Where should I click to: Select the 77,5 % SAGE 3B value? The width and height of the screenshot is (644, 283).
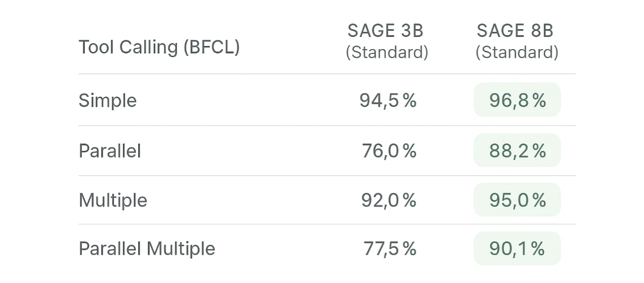[x=390, y=248]
